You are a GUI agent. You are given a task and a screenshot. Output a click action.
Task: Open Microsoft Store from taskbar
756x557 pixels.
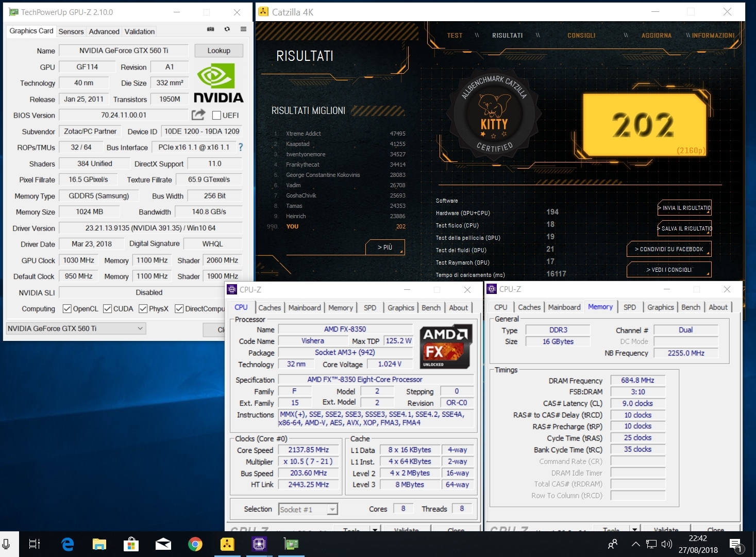click(x=131, y=544)
